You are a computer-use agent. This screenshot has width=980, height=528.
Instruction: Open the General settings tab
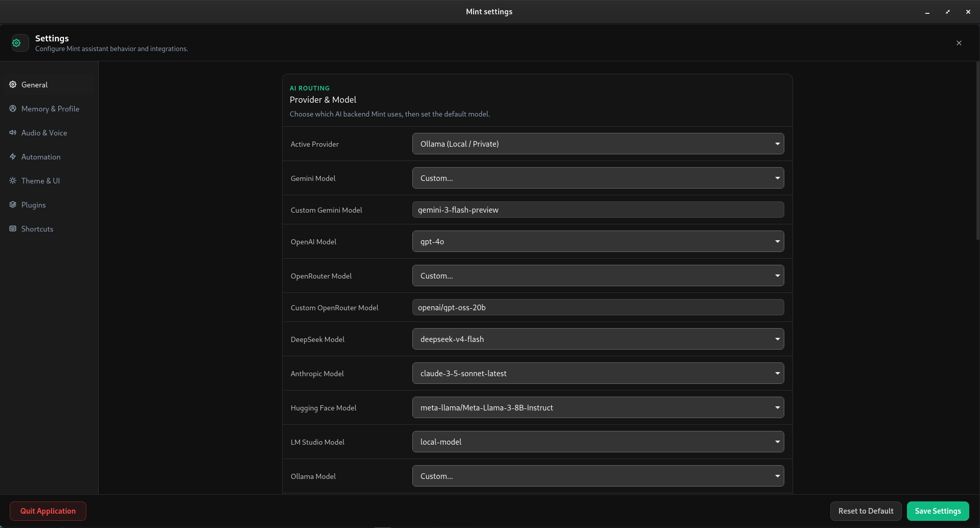49,84
